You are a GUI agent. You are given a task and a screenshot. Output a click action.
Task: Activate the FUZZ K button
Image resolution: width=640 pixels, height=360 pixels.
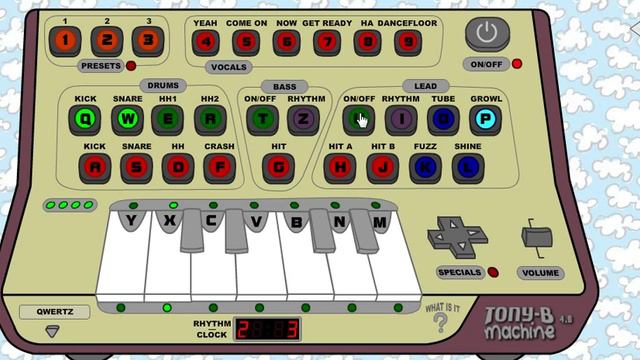(425, 168)
